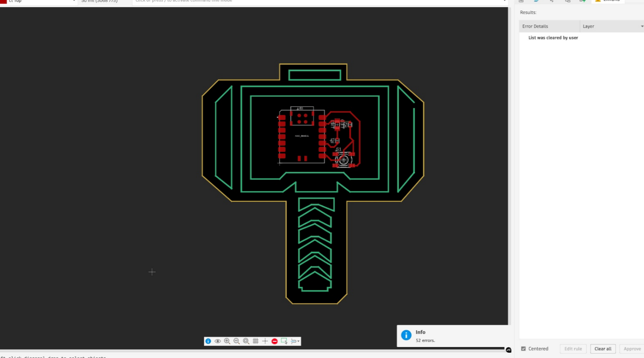Click the "52 errors." notification text
This screenshot has width=644, height=358.
(x=425, y=340)
